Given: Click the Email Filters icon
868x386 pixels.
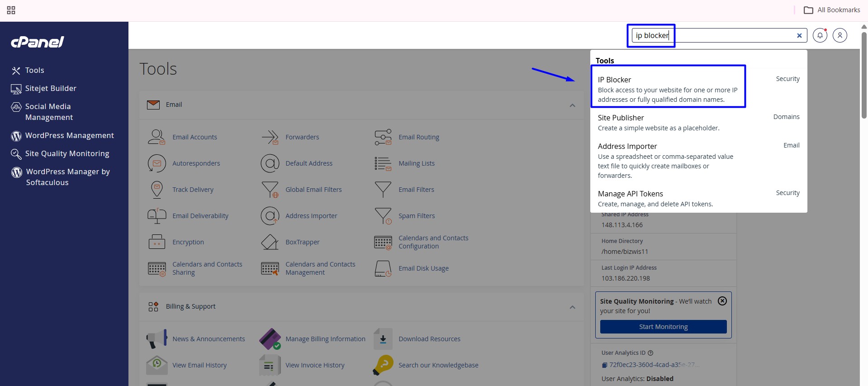Looking at the screenshot, I should point(383,190).
